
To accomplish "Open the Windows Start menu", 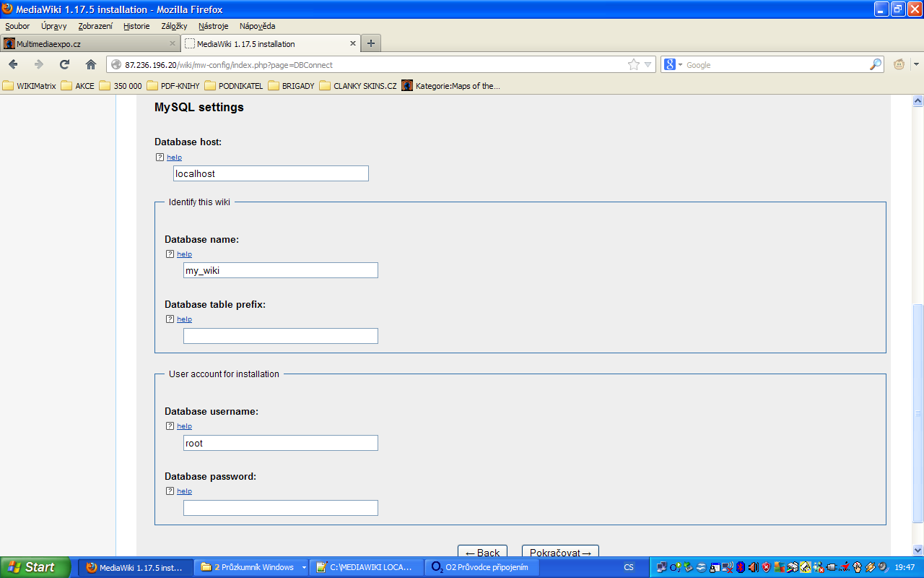I will (x=35, y=567).
